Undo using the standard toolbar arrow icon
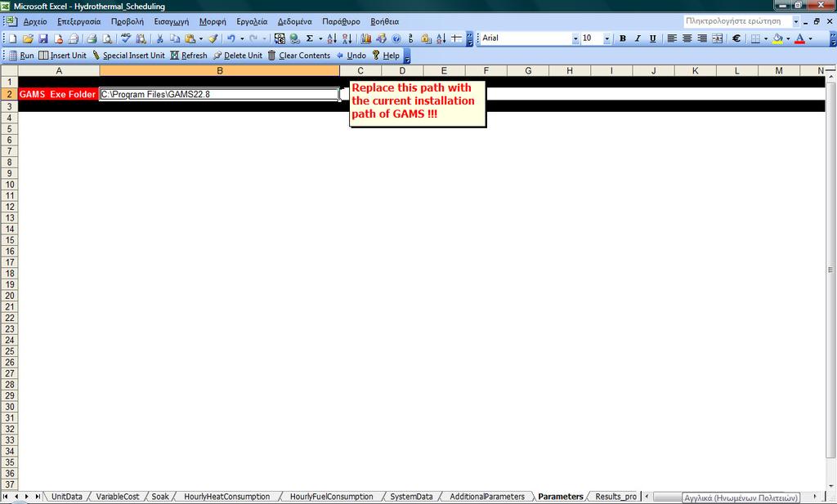The height and width of the screenshot is (504, 837). (x=231, y=38)
